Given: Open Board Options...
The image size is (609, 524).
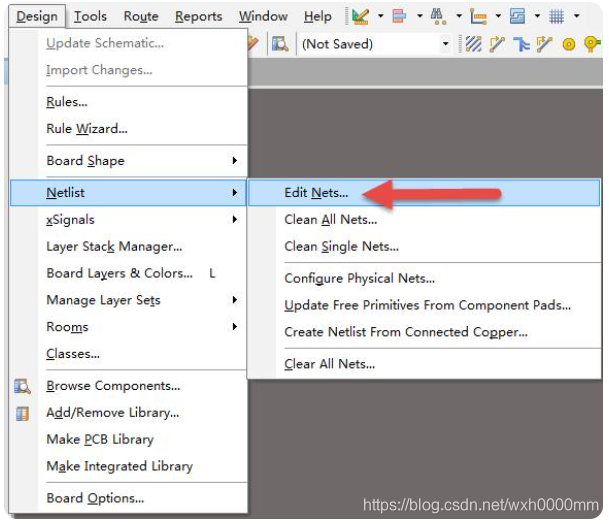Looking at the screenshot, I should (128, 498).
